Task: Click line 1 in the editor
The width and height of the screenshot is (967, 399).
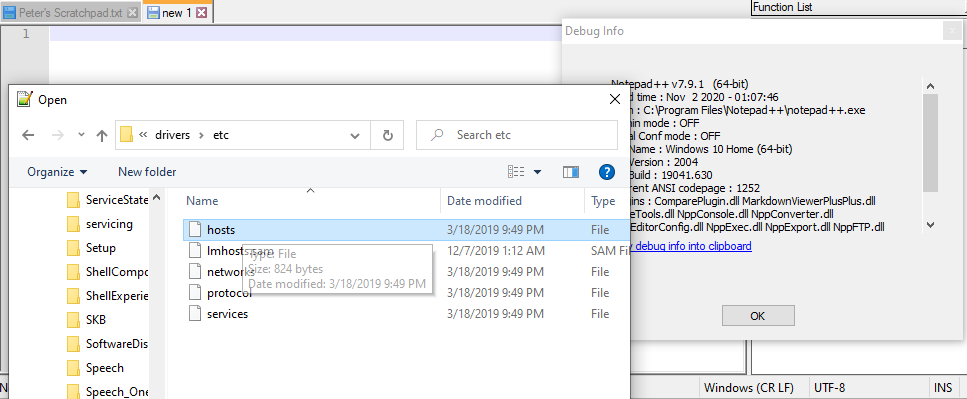Action: click(x=305, y=33)
